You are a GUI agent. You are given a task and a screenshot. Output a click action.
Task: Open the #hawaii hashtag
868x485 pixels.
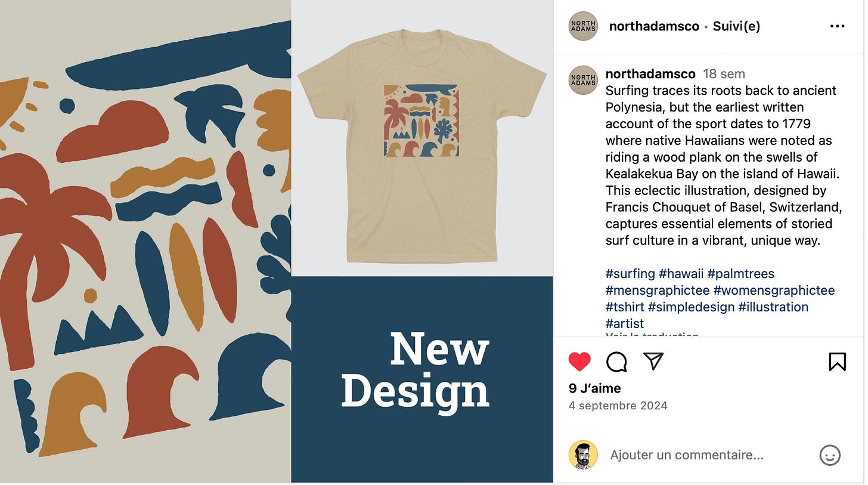tap(681, 274)
